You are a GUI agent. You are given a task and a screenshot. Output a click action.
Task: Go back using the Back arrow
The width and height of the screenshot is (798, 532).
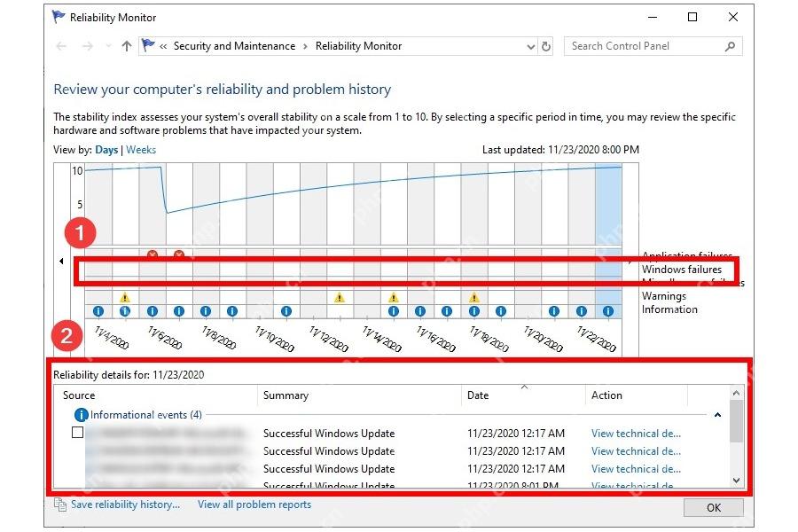click(61, 46)
